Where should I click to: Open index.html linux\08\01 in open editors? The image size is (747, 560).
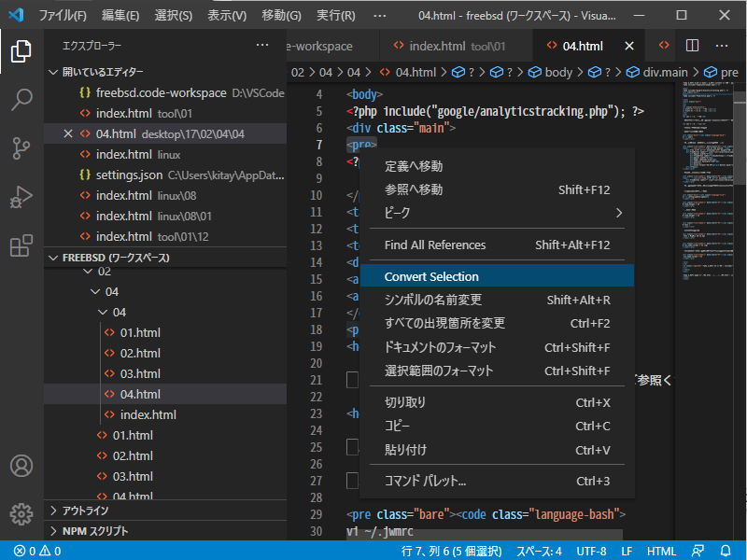(x=165, y=217)
